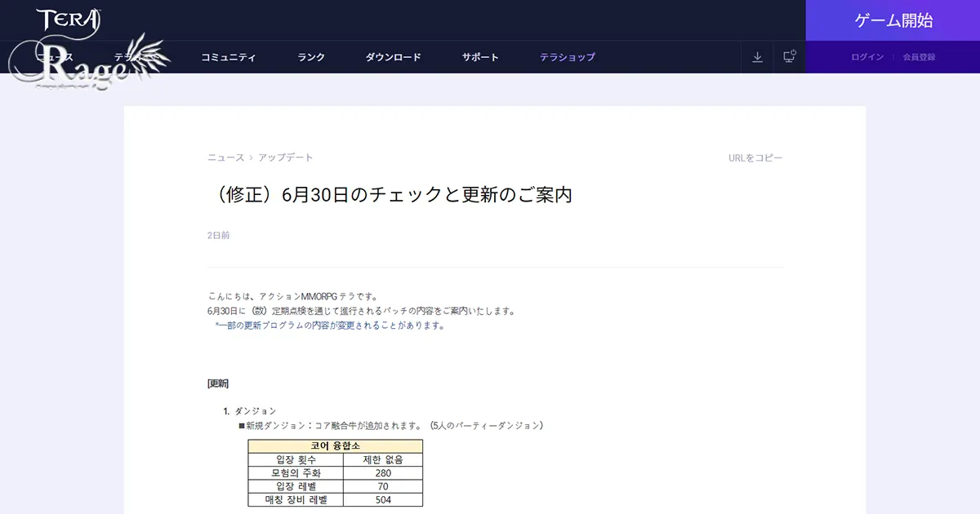Select ランク from the top navigation
980x514 pixels.
click(x=310, y=57)
